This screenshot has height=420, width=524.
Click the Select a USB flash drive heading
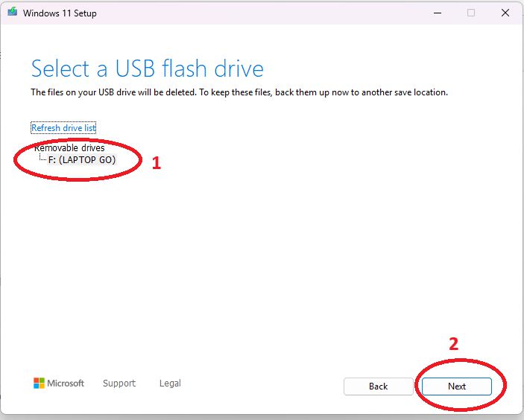[x=147, y=69]
